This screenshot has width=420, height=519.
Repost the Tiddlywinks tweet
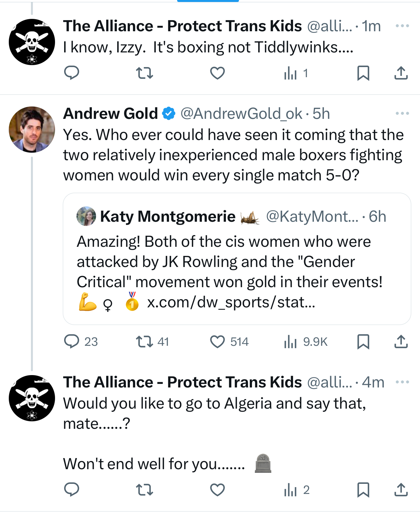(x=144, y=73)
